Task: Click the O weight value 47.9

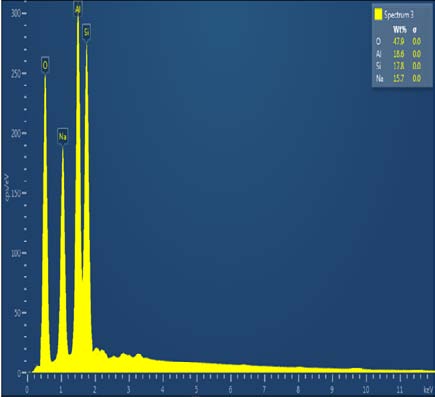Action: pos(399,42)
